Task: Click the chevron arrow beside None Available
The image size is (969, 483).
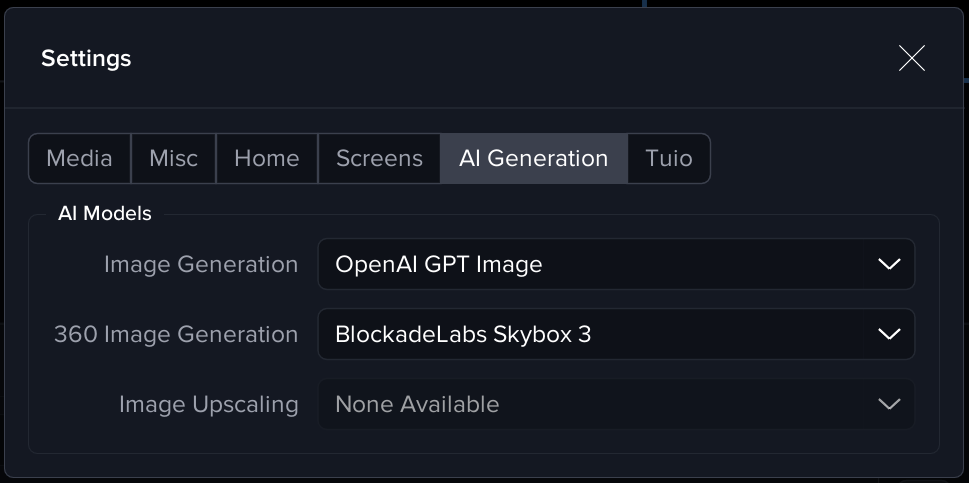Action: [888, 404]
